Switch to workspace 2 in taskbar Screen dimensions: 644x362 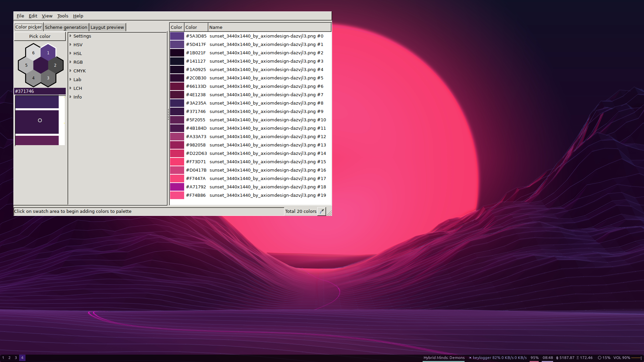coord(9,358)
